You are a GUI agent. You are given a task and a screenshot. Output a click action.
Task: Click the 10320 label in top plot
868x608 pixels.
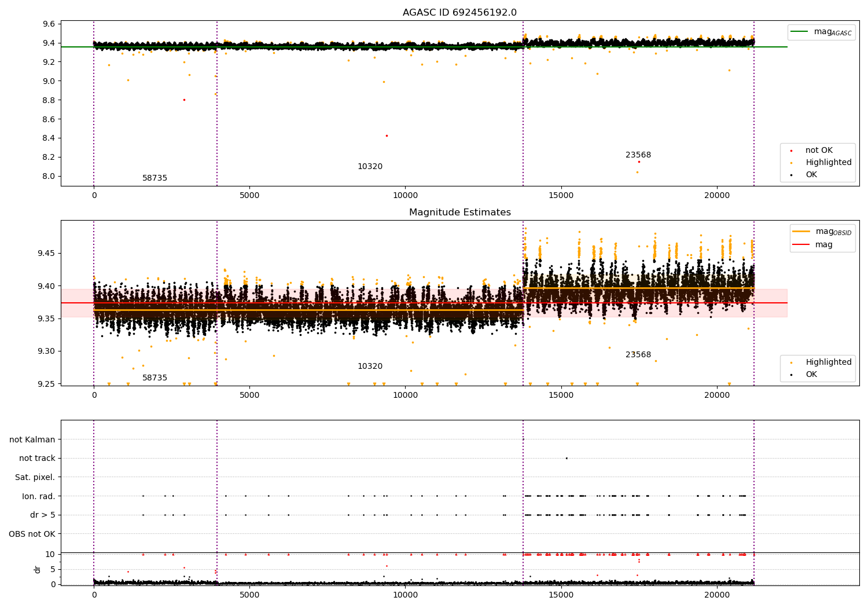pos(370,167)
